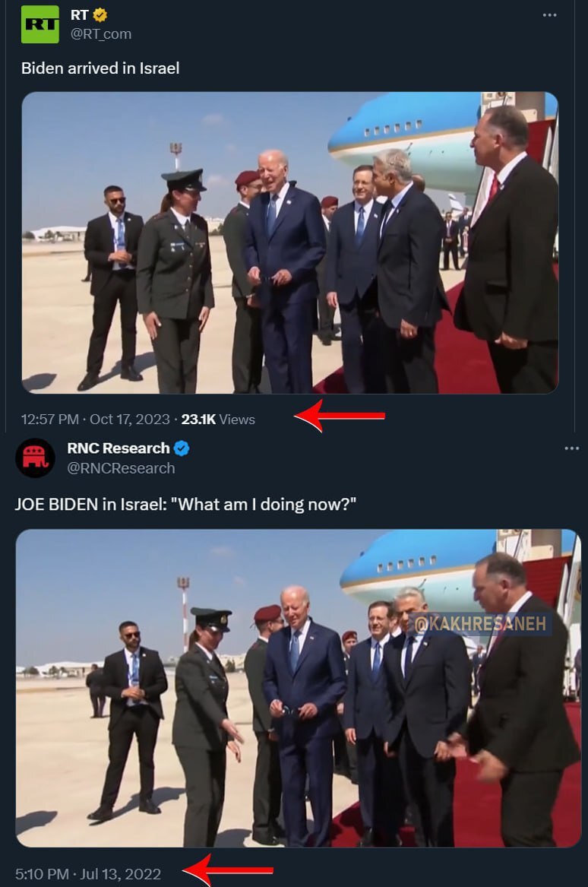Screen dimensions: 588x887
Task: Click the "What am I doing now?" tweet text
Action: tap(185, 505)
